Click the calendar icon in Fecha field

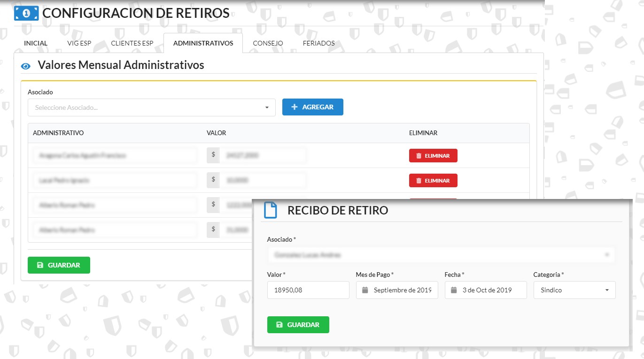[454, 290]
